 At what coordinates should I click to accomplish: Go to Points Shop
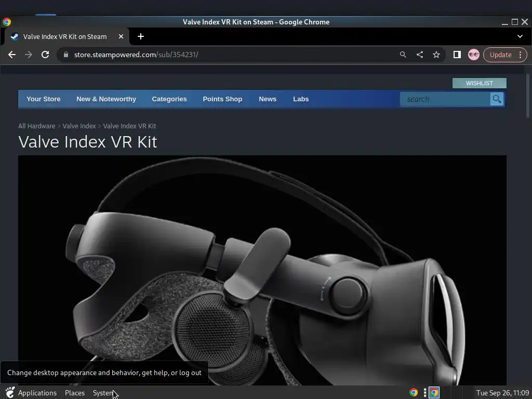pos(222,99)
